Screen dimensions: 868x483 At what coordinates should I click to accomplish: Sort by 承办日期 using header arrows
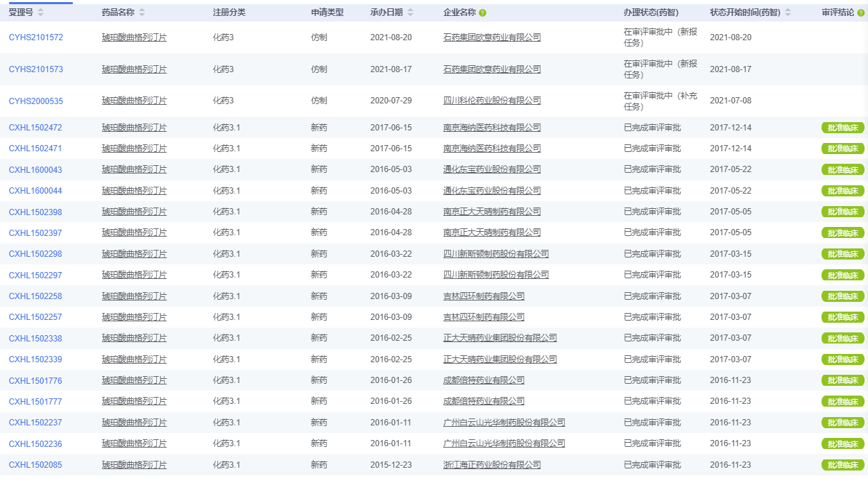(x=410, y=12)
